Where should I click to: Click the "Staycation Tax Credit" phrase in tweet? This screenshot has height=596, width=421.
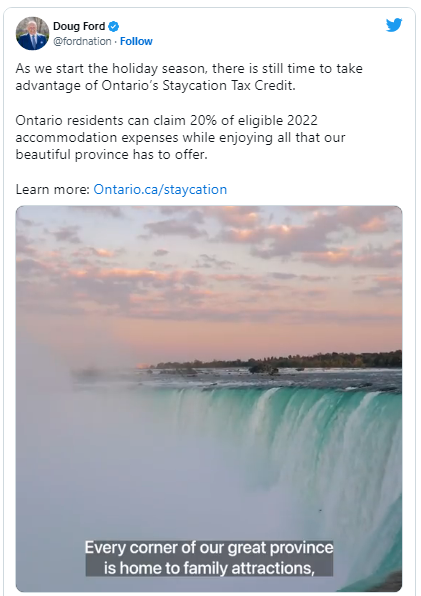228,86
